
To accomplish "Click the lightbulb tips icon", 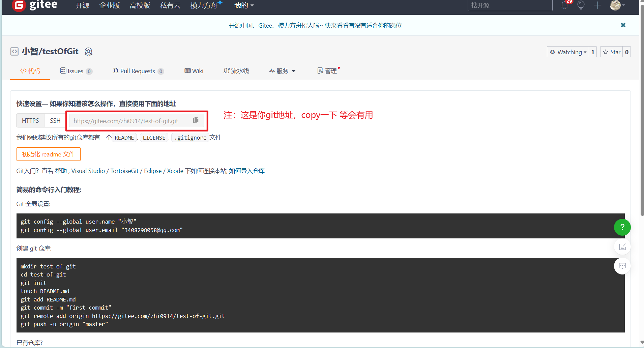I will (x=581, y=5).
